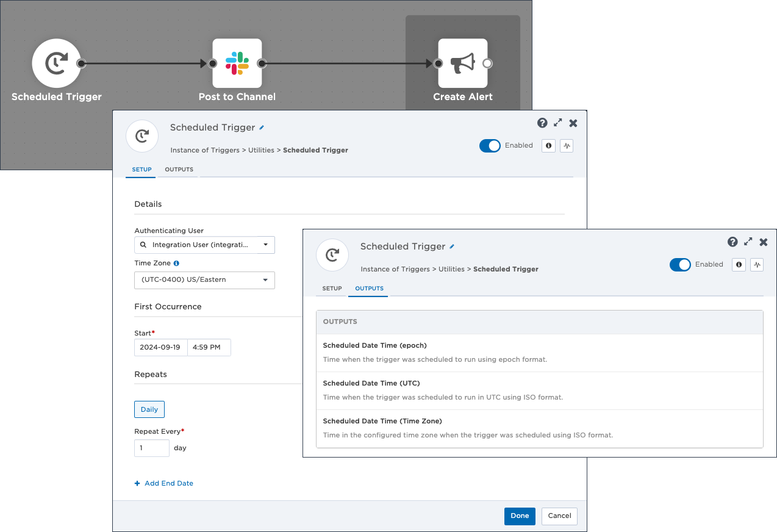Open the activity pulse icon in Setup dialog
This screenshot has width=777, height=532.
pyautogui.click(x=567, y=146)
